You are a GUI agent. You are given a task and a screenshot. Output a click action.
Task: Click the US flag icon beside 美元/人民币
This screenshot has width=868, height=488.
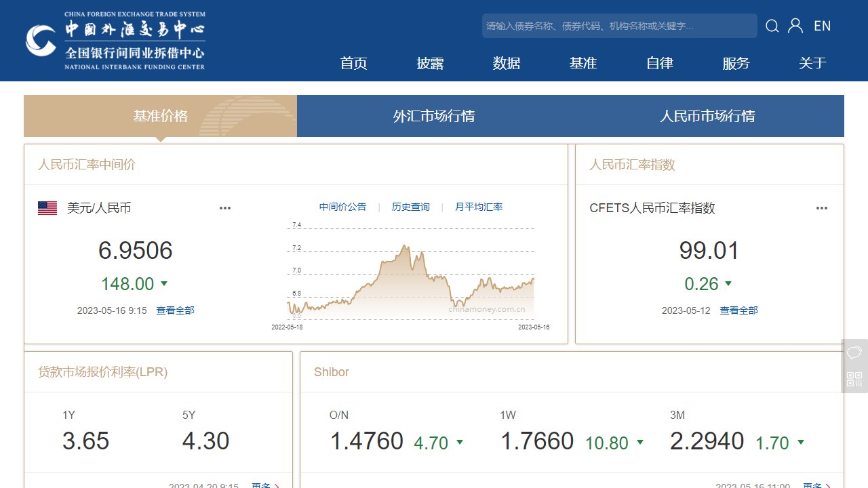47,208
